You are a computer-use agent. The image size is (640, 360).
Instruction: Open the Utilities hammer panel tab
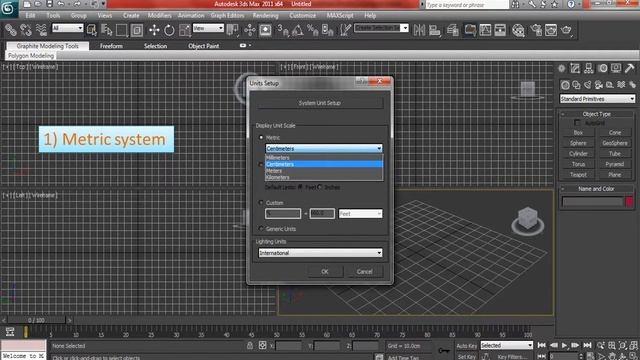coord(629,69)
